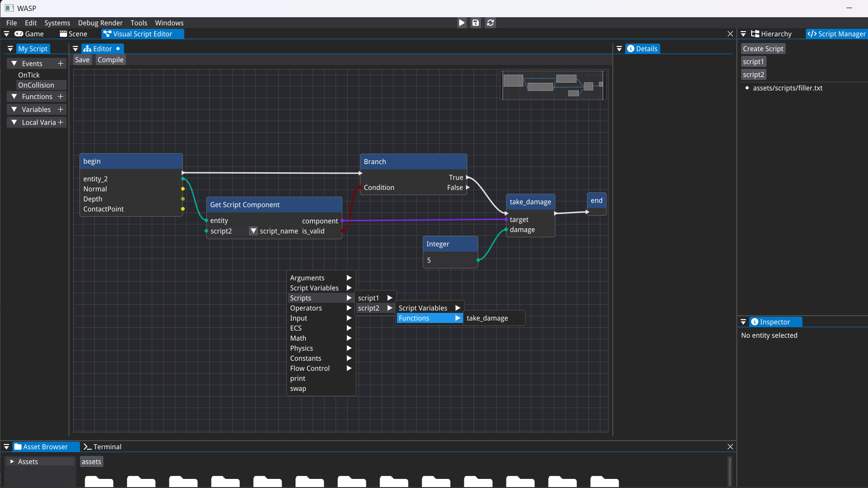
Task: Click the Compile button
Action: [x=111, y=60]
